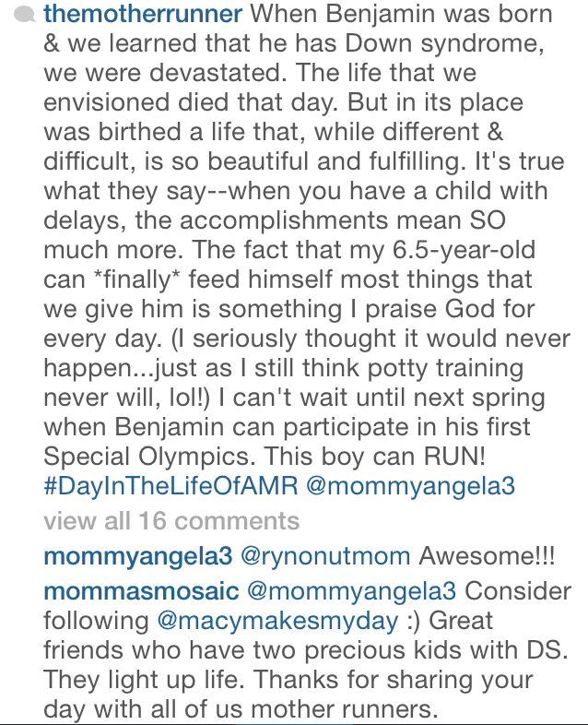Open the #DayInTheLifeOfAMR hashtag

[171, 488]
